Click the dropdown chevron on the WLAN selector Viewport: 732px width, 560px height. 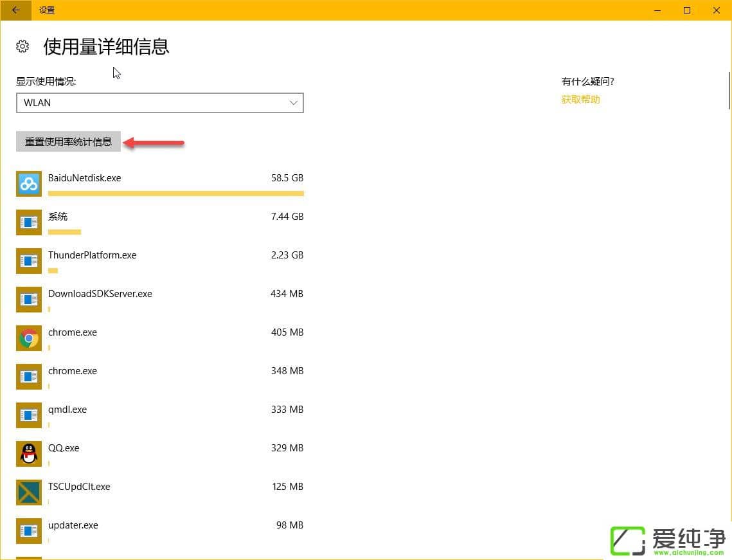point(294,103)
